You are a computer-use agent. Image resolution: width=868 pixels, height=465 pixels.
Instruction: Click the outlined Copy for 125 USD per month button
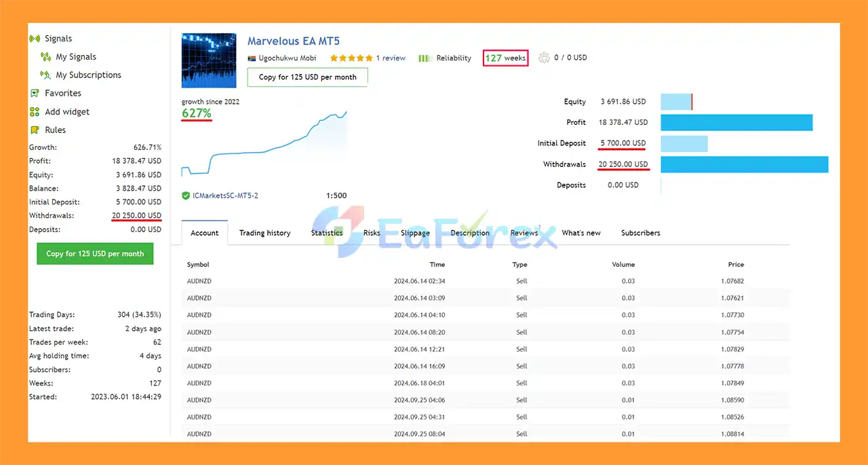(x=308, y=77)
